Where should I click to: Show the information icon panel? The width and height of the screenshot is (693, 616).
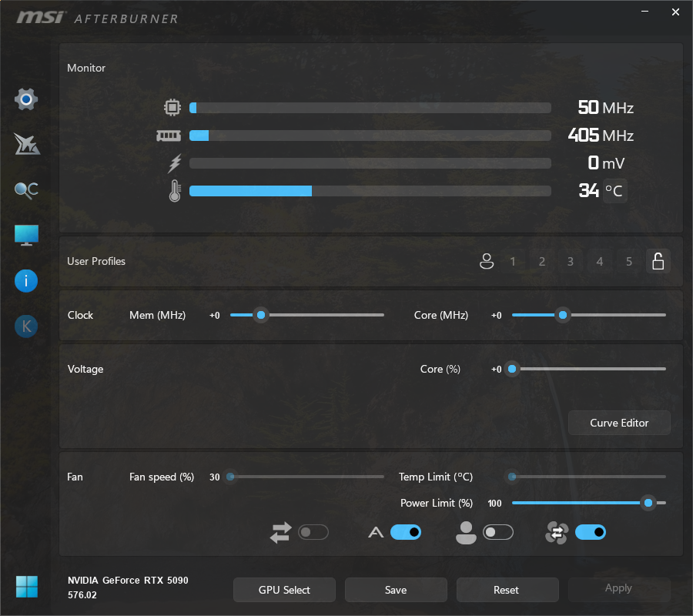click(x=26, y=281)
